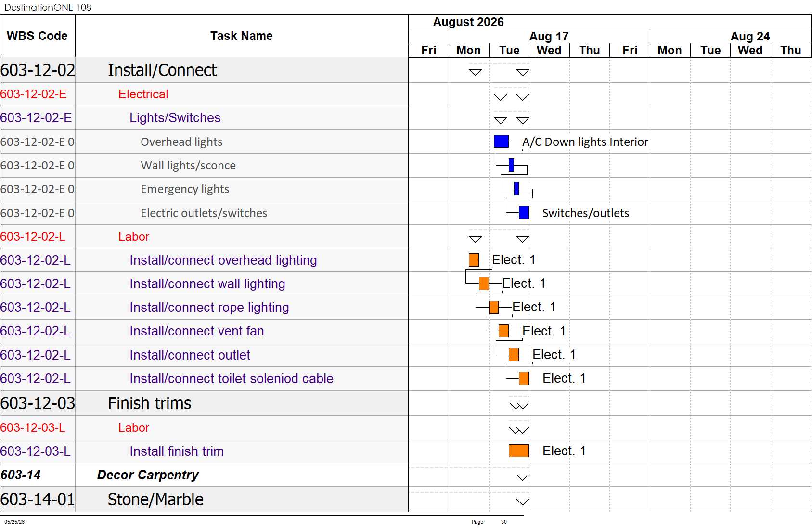
Task: Select orange bar for Install/connect wall lighting
Action: (484, 283)
